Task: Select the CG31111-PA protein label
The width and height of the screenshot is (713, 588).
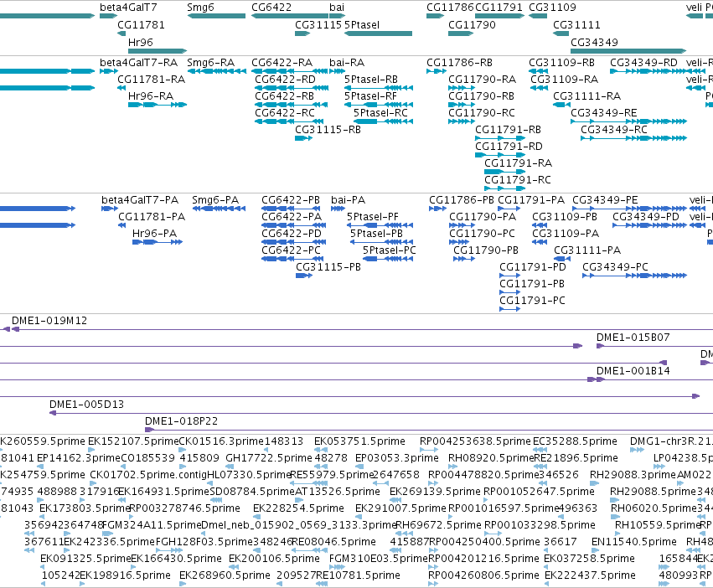Action: point(587,250)
